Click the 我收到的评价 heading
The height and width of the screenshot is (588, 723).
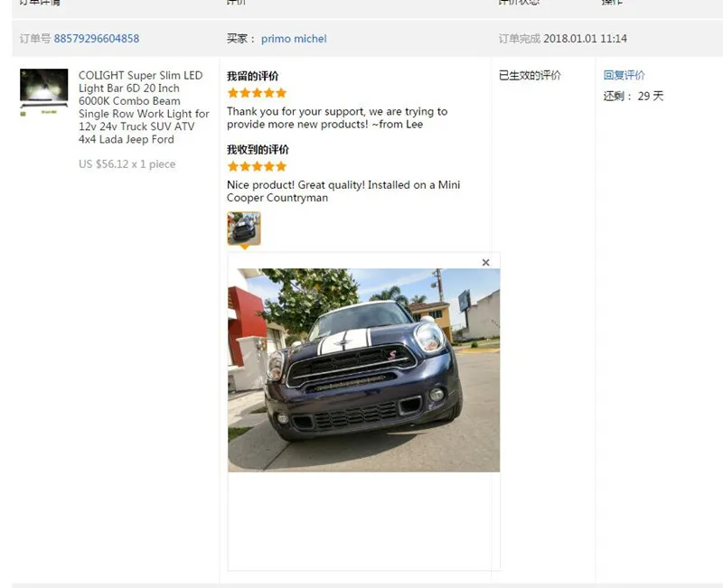pos(258,149)
